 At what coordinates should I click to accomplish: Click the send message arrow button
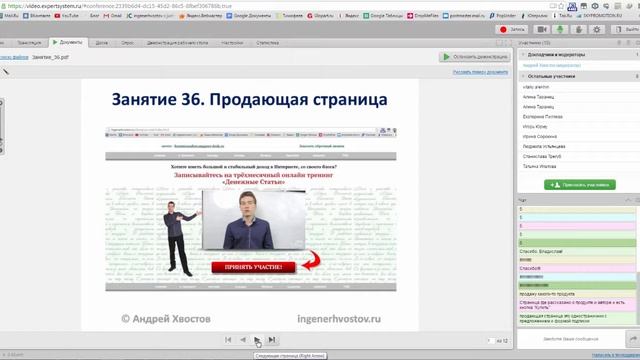pos(633,339)
